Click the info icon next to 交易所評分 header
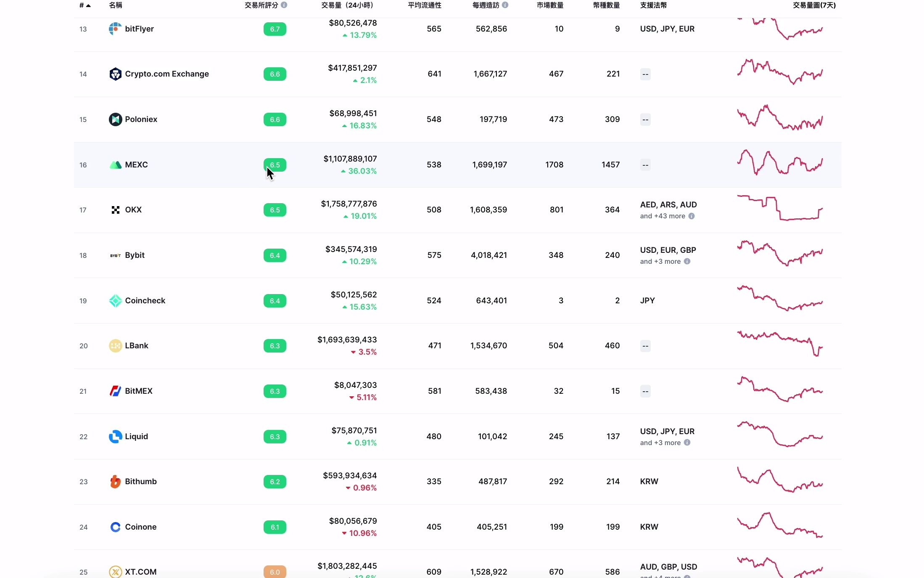 (x=285, y=5)
